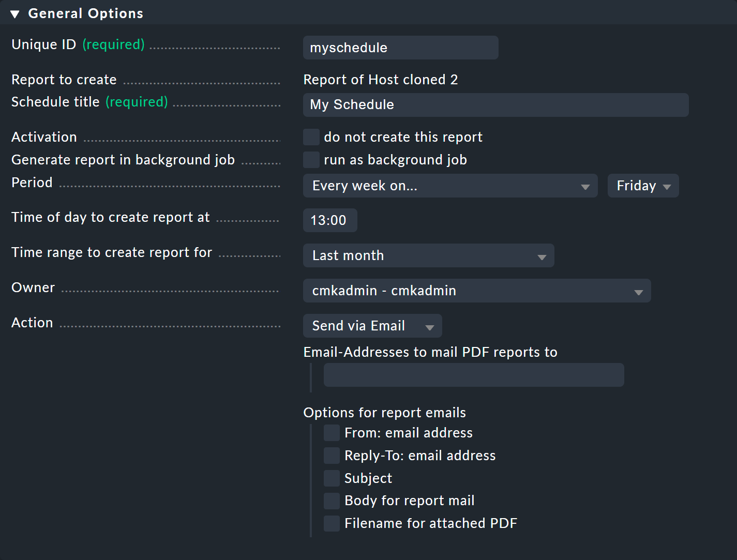Open the 'Last month' time range dropdown
This screenshot has height=560, width=737.
pyautogui.click(x=428, y=255)
